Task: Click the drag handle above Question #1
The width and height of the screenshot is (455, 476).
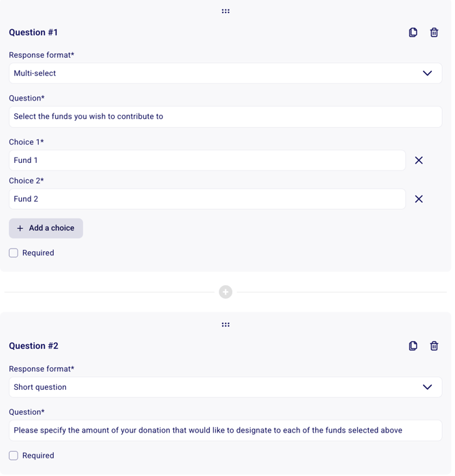Action: click(x=225, y=12)
